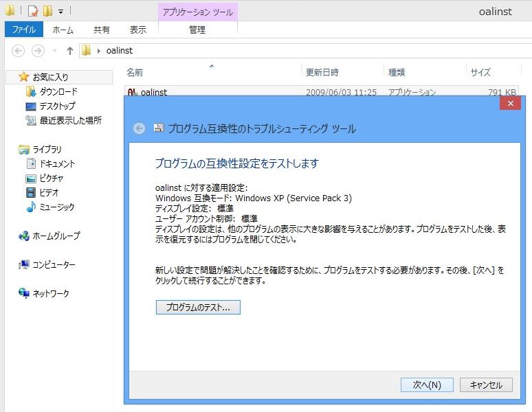Click the troubleshooter title icon
Image resolution: width=532 pixels, height=412 pixels.
pos(159,128)
